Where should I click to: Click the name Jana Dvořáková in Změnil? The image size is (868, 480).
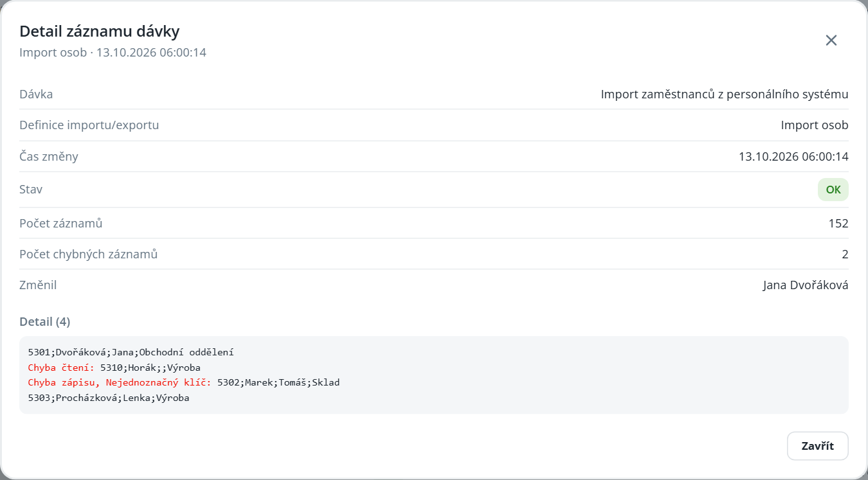click(806, 285)
